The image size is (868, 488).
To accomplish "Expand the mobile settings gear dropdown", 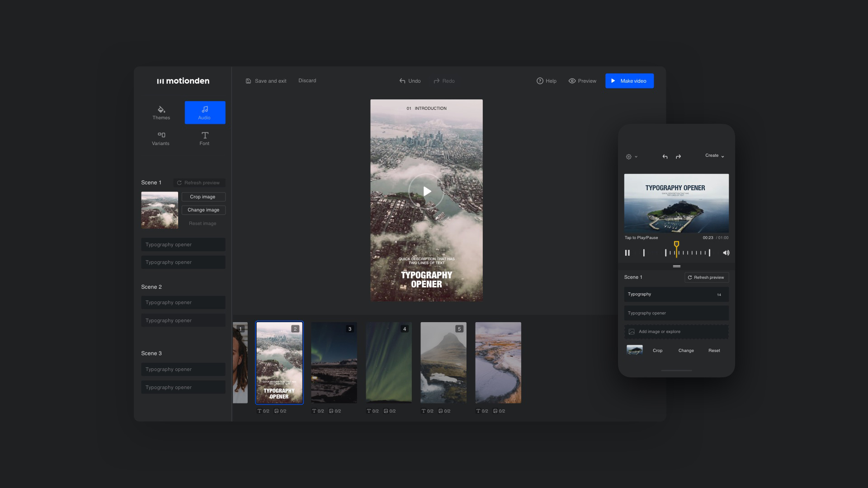I will (631, 157).
